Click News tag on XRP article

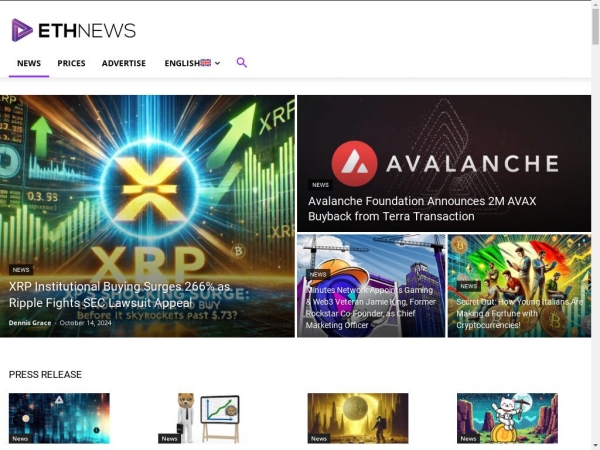click(21, 270)
